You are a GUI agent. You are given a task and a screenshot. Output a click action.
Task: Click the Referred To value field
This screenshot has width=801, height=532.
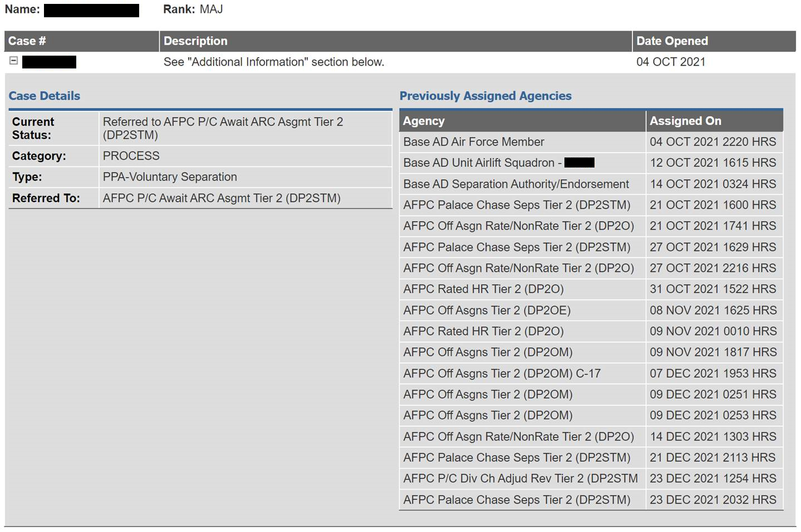(x=222, y=198)
